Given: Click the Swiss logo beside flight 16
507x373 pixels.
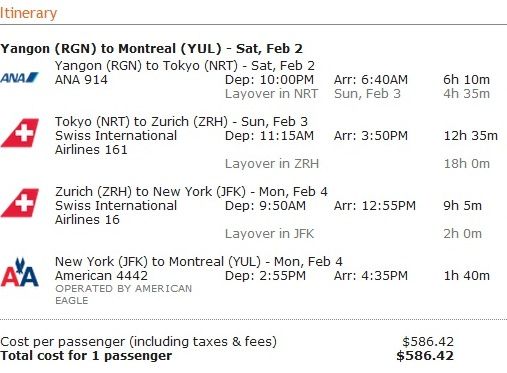Looking at the screenshot, I should pyautogui.click(x=20, y=203).
